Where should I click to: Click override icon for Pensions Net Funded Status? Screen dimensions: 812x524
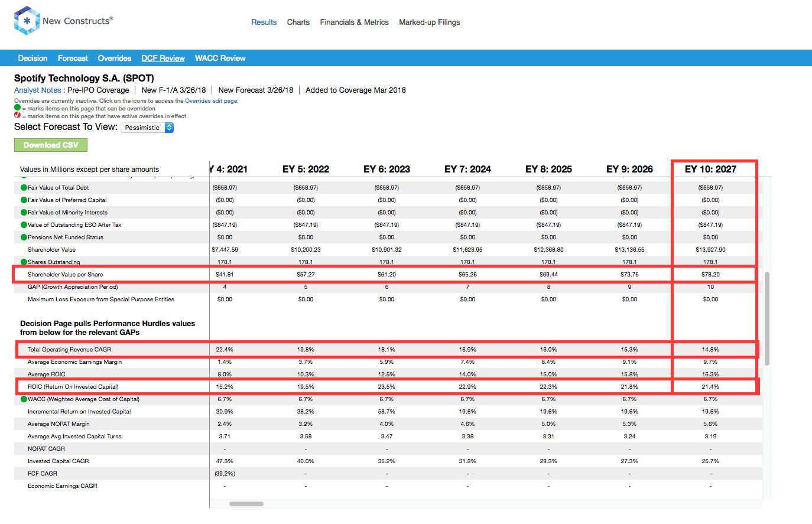24,237
